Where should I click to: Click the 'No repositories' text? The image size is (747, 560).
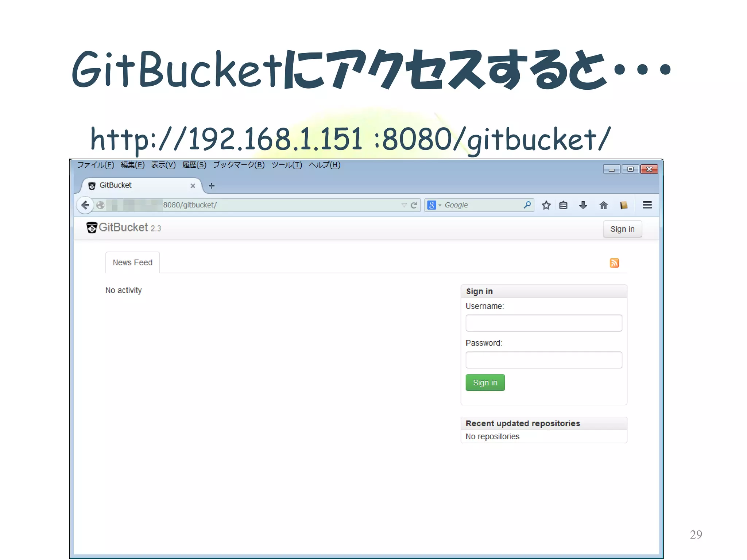[x=492, y=436]
